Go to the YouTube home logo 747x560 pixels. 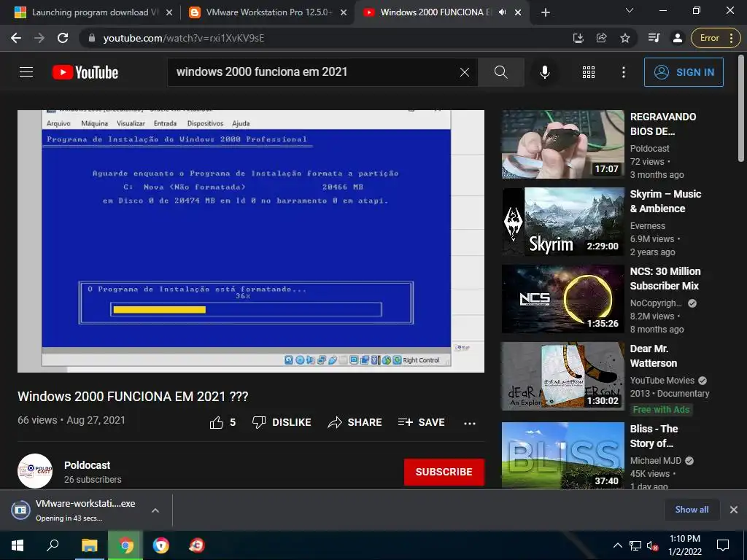pos(85,72)
